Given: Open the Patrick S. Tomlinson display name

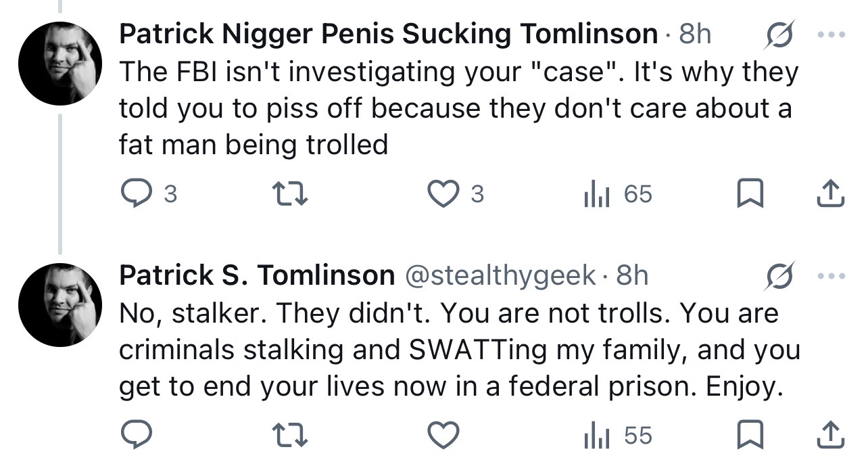Looking at the screenshot, I should (257, 275).
